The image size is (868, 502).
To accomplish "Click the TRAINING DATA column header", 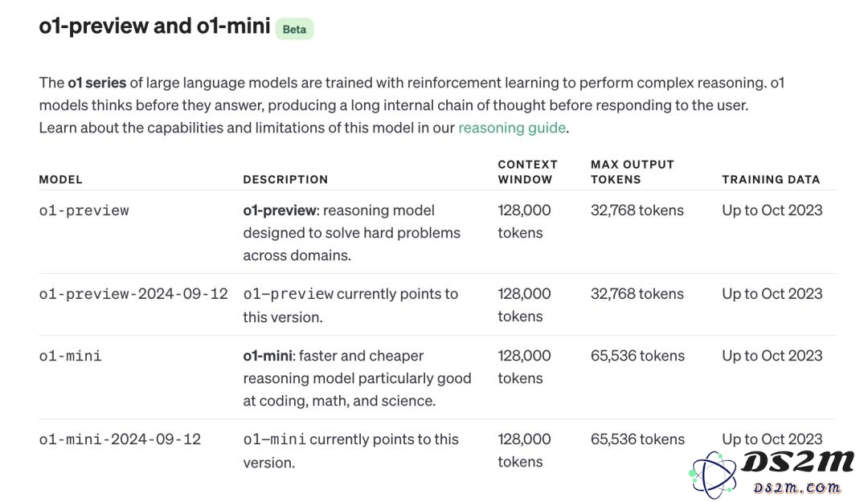I will (771, 179).
